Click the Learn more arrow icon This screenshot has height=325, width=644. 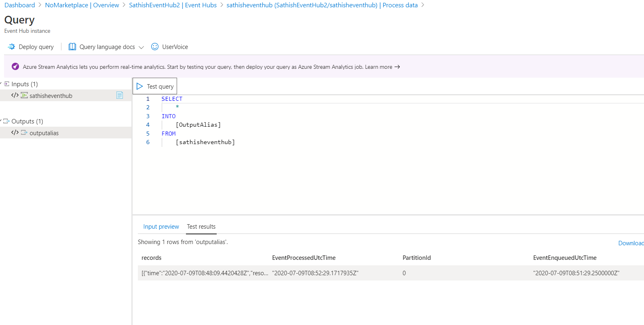397,67
